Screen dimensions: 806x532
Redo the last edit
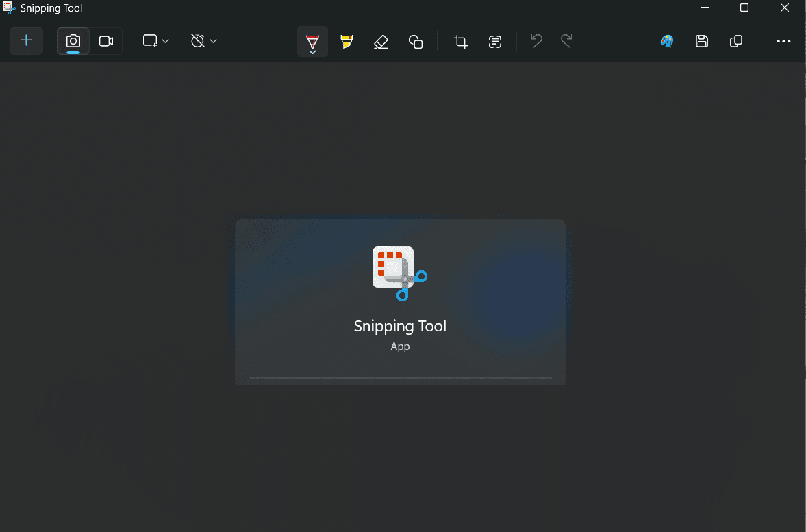click(x=566, y=40)
